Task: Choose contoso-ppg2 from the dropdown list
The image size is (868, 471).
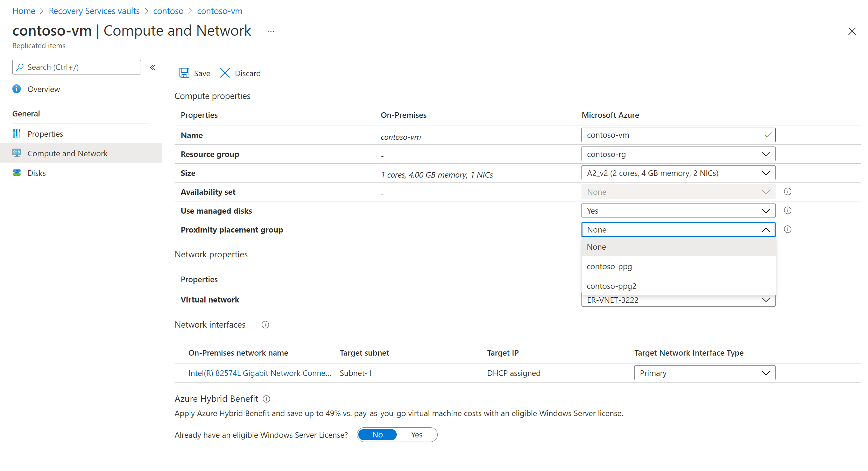Action: pyautogui.click(x=611, y=286)
